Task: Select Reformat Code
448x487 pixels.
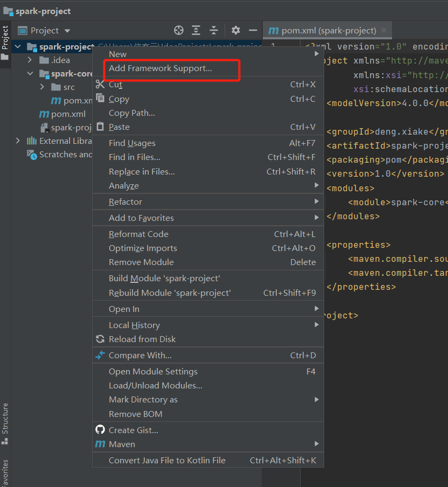Action: (x=208, y=234)
